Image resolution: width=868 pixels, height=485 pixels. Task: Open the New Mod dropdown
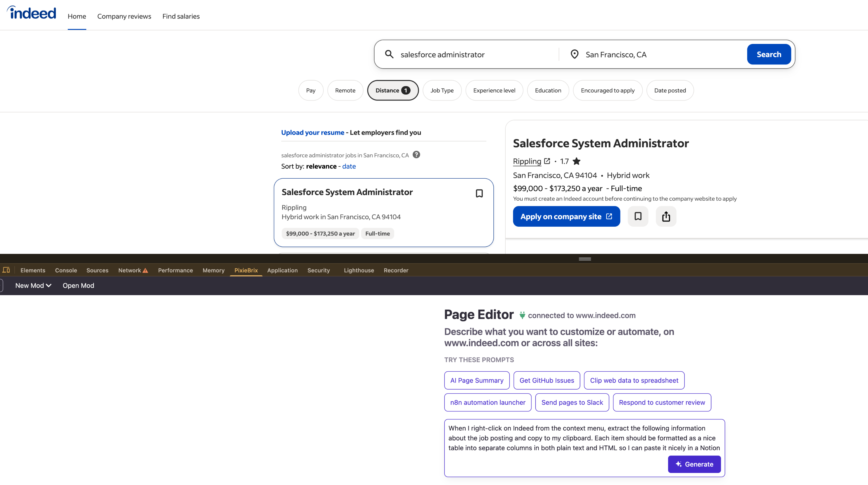33,286
